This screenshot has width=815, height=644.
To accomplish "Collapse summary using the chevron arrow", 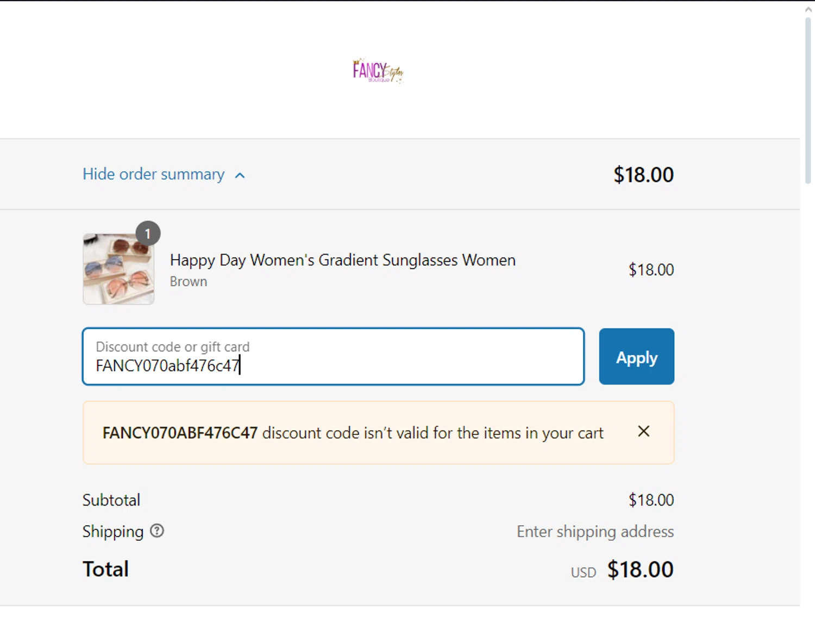I will 240,175.
